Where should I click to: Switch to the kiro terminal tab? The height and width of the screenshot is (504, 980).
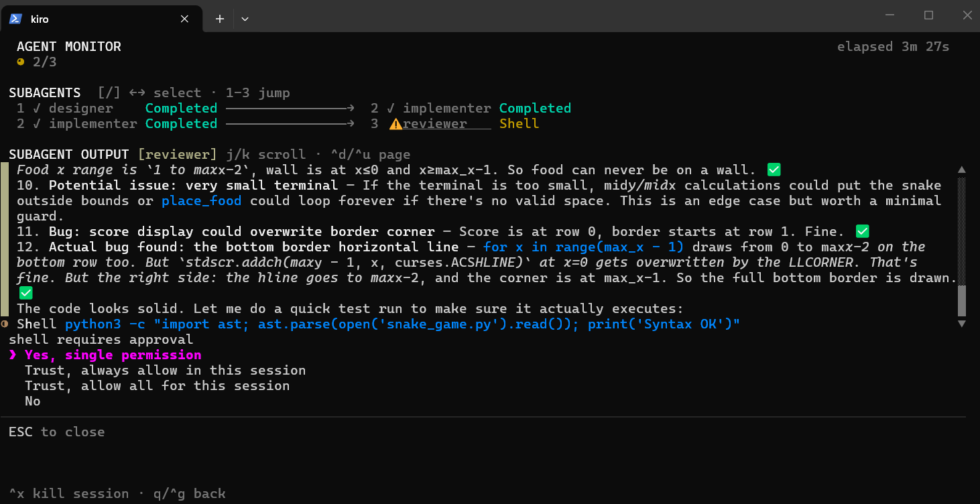[39, 19]
